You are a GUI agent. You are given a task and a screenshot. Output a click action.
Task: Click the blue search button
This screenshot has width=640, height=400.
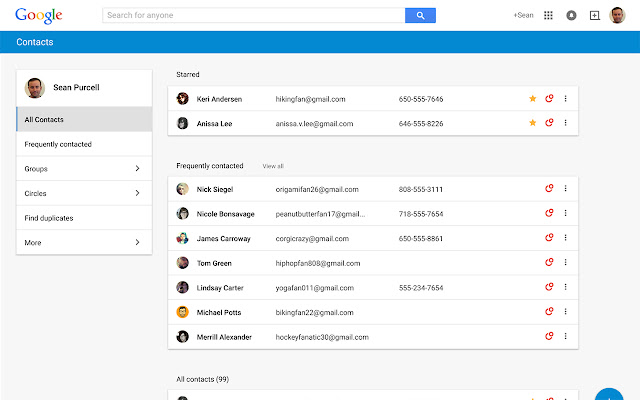click(420, 16)
